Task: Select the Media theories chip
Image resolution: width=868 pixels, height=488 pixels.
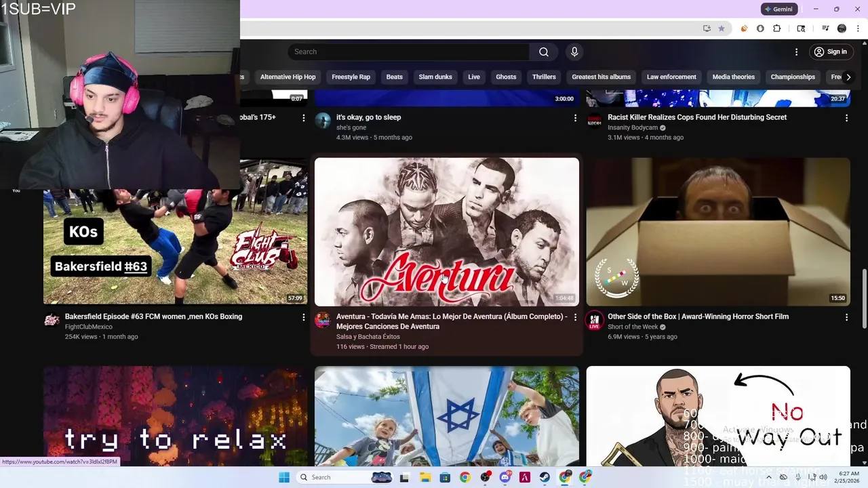Action: click(733, 77)
